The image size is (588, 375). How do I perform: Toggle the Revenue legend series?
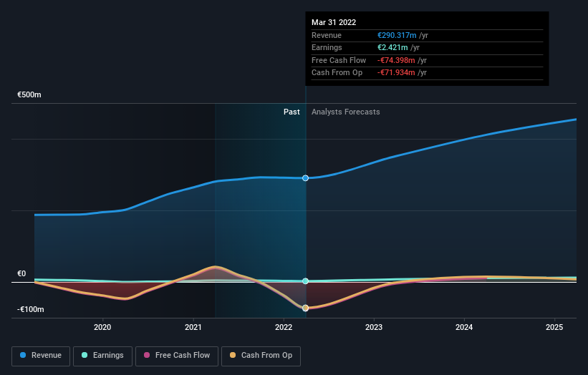(41, 356)
